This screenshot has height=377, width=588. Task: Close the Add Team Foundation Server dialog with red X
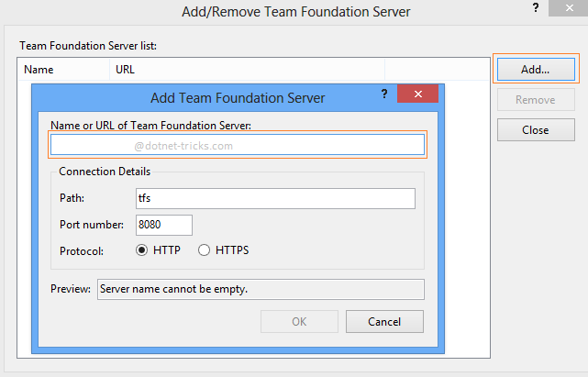417,95
